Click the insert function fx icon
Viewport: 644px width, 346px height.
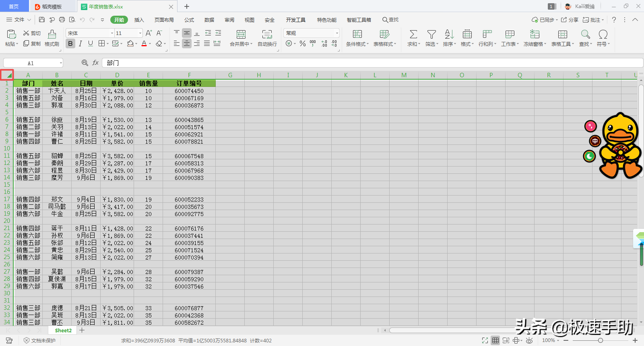(95, 63)
